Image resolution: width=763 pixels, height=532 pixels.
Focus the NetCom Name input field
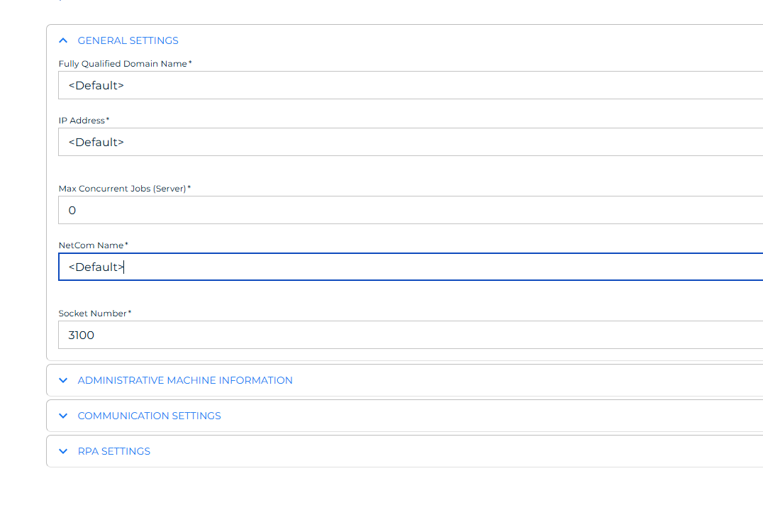[x=411, y=267]
